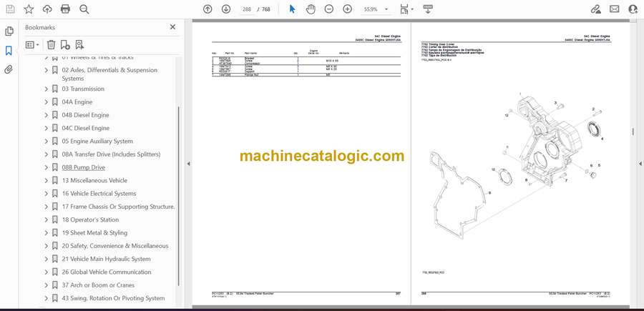This screenshot has width=644, height=311.
Task: Send the file by email icon
Action: [x=615, y=9]
